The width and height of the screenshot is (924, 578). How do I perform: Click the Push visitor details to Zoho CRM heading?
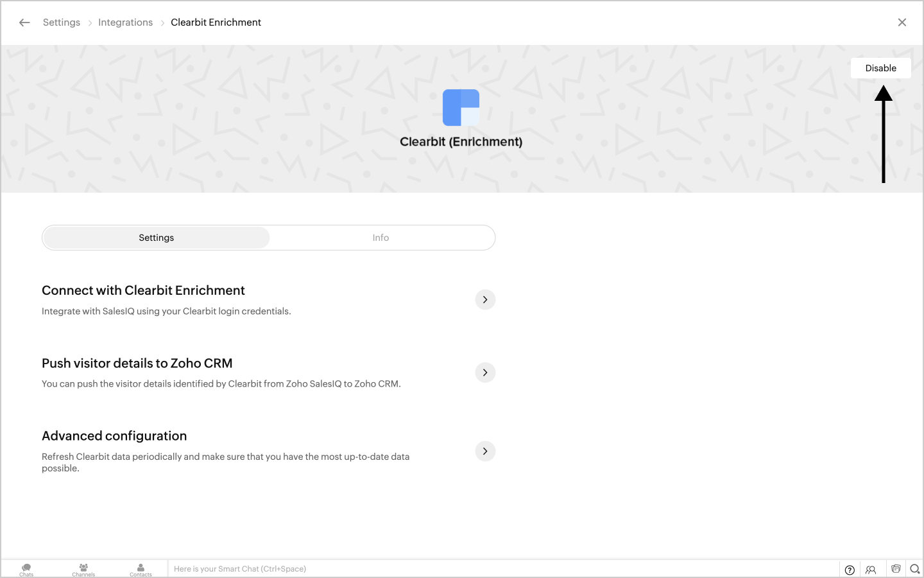click(x=137, y=363)
